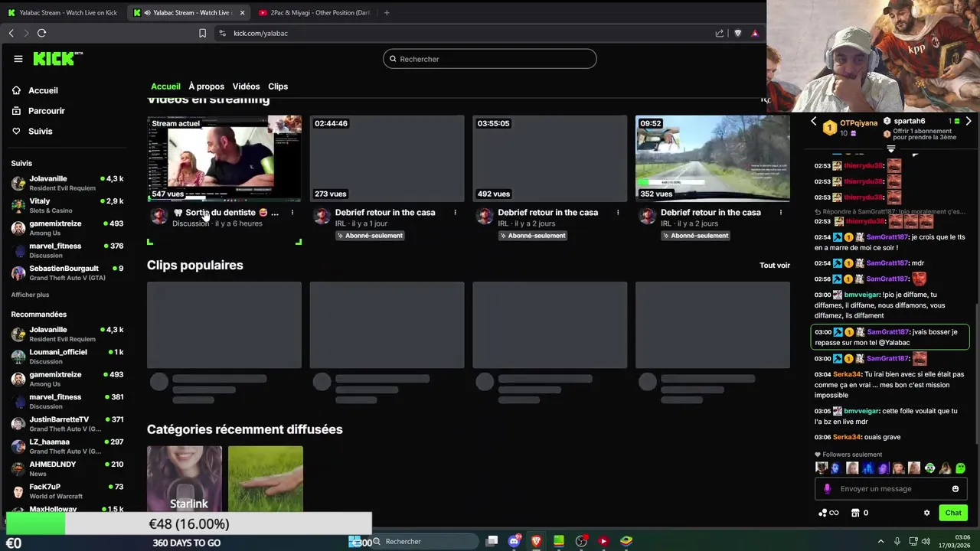Viewport: 980px width, 551px height.
Task: Close the active Yalabac Stream tab
Action: (x=242, y=12)
